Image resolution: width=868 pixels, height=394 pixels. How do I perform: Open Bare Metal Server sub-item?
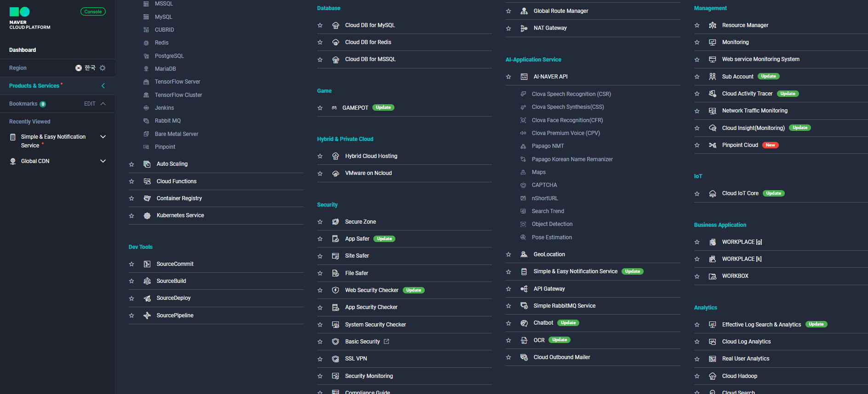pos(177,134)
